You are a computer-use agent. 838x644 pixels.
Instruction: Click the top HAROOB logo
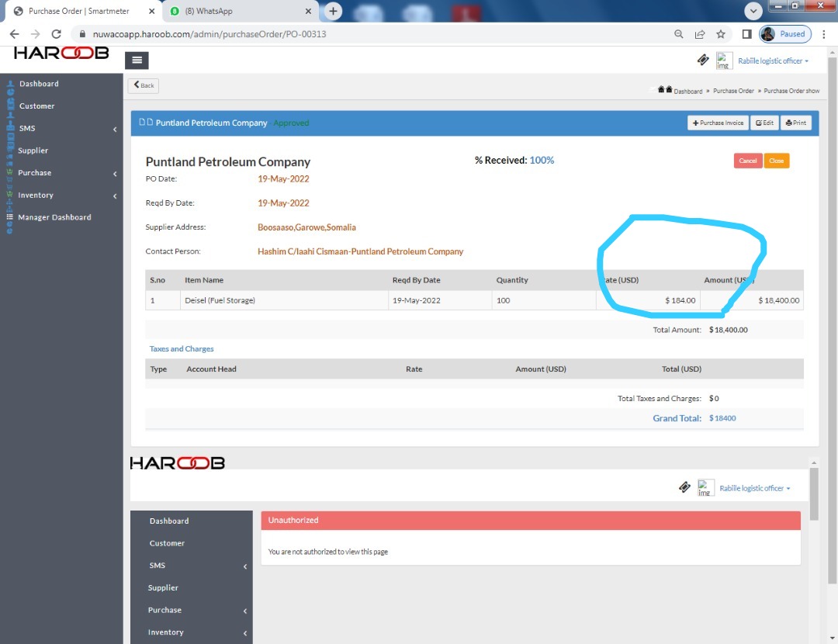click(x=61, y=53)
